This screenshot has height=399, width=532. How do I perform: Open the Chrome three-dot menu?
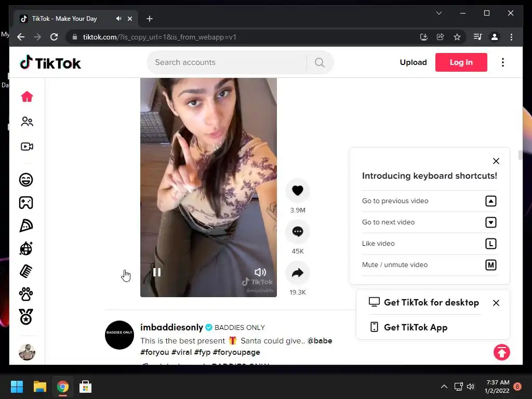[x=511, y=37]
